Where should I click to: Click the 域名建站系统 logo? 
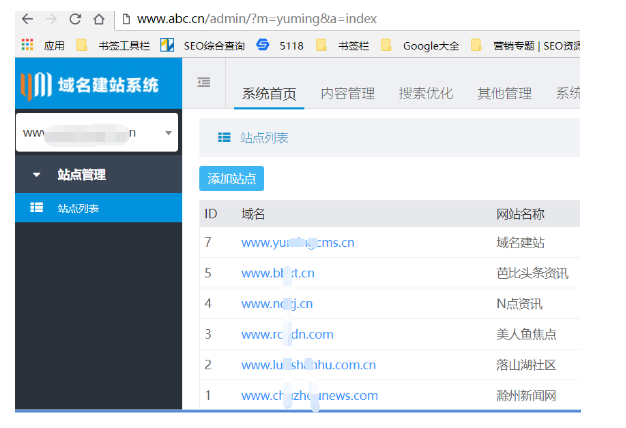(x=90, y=85)
